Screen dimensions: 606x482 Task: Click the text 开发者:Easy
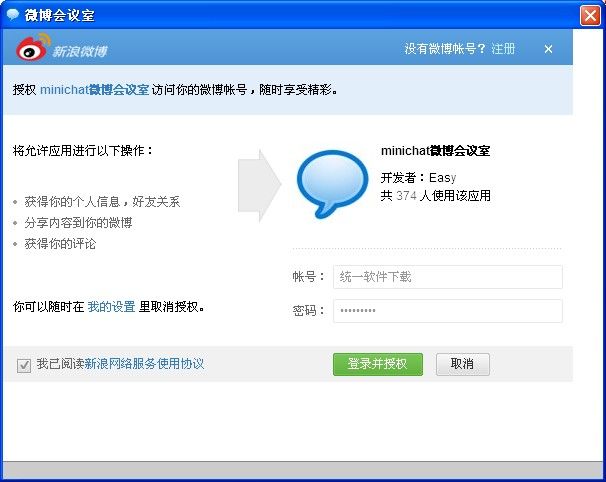point(419,178)
